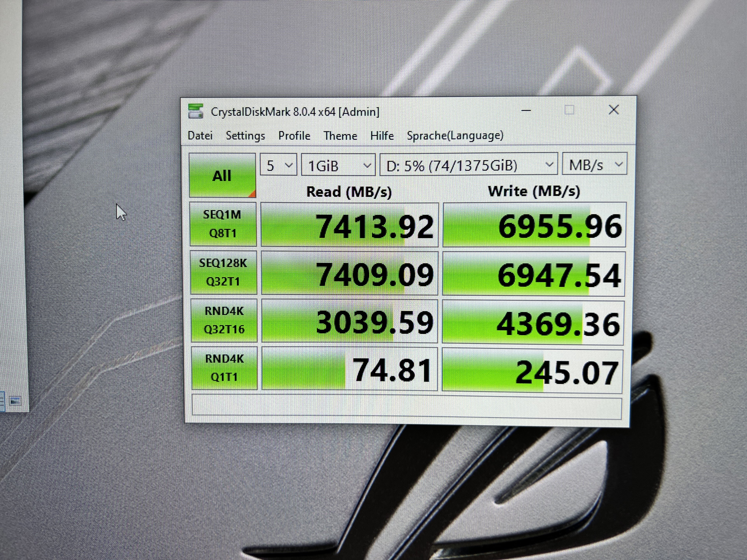Open the Theme menu

tap(340, 136)
